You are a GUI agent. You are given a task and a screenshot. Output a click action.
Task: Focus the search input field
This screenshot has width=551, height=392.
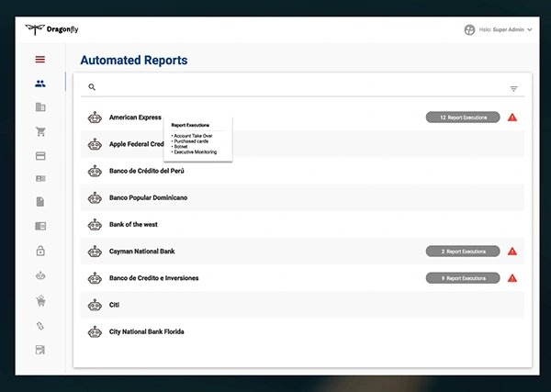[302, 87]
